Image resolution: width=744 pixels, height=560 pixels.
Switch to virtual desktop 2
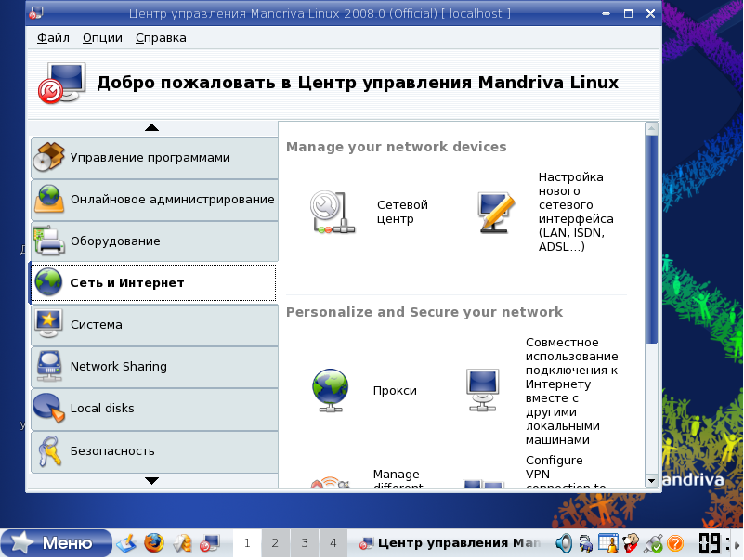coord(275,543)
